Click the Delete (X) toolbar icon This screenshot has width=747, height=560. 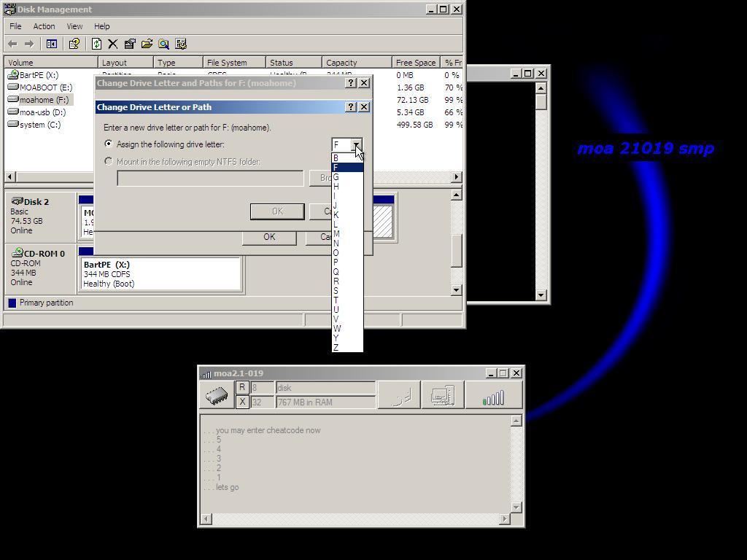coord(113,44)
